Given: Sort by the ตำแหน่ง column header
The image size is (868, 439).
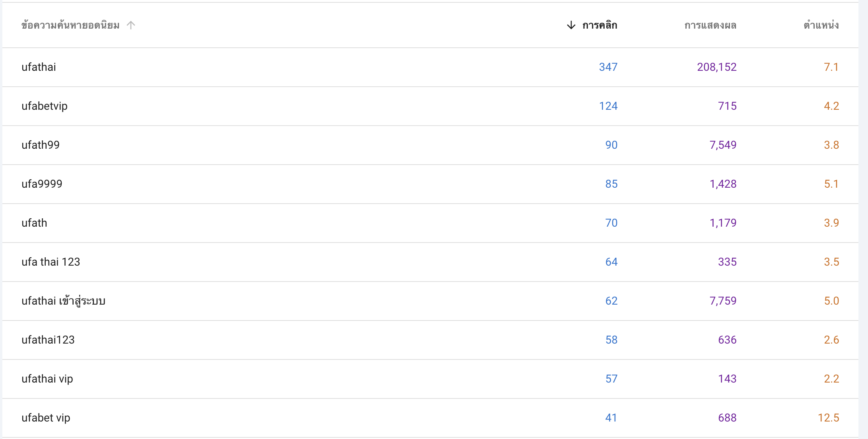Looking at the screenshot, I should pos(821,25).
